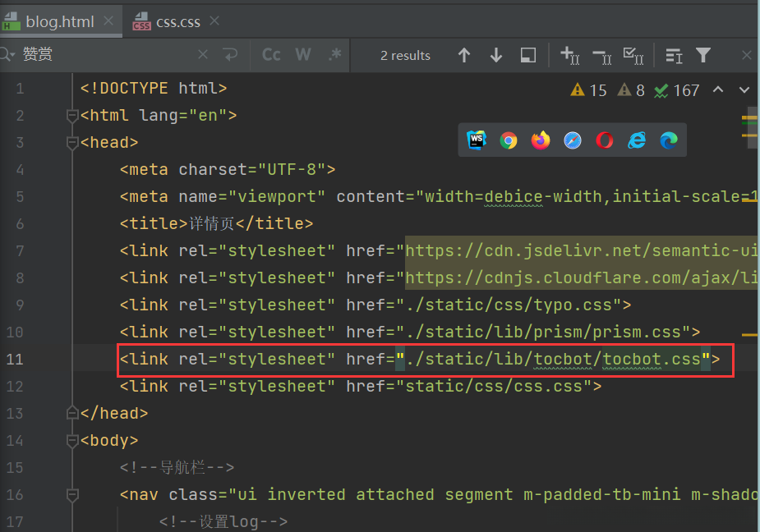Viewport: 760px width, 532px height.
Task: Open page in Firefox browser
Action: tap(541, 140)
